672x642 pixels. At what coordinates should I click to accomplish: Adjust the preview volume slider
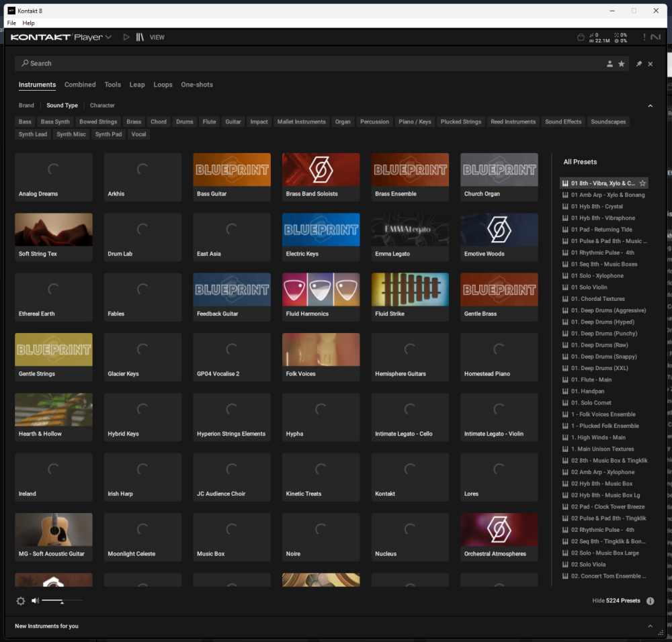62,601
